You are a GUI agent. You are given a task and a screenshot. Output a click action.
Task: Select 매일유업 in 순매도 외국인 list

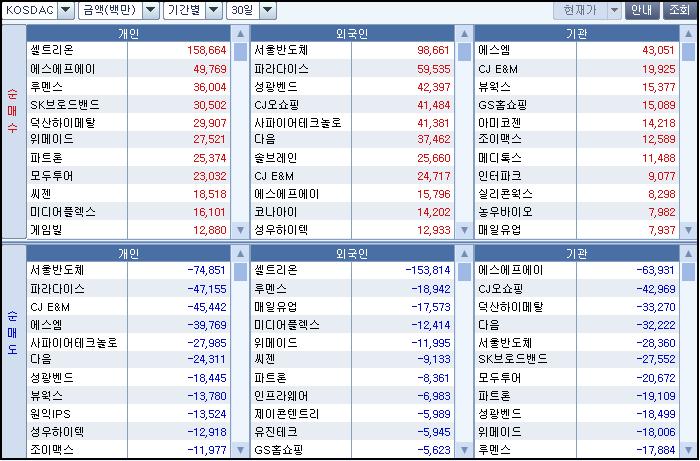click(x=276, y=307)
